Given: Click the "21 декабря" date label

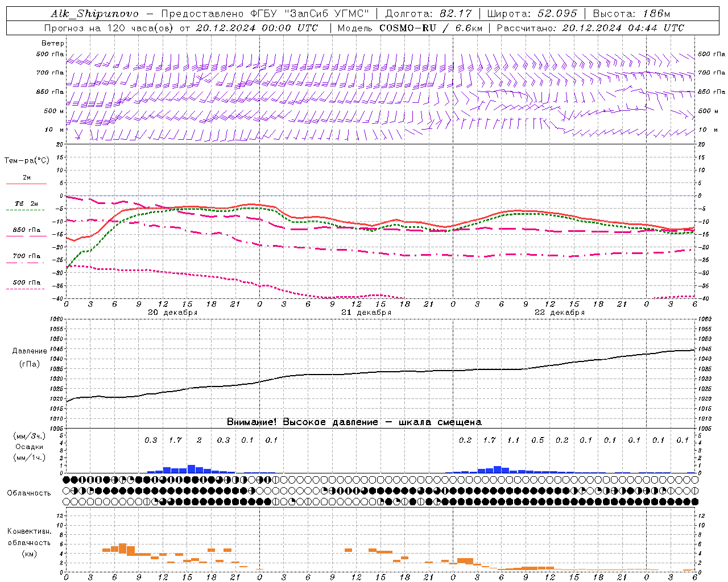Looking at the screenshot, I should [x=366, y=313].
